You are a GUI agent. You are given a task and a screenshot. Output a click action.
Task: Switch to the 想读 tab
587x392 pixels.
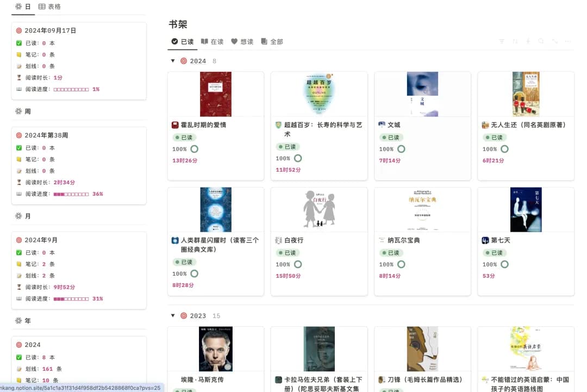(x=242, y=42)
